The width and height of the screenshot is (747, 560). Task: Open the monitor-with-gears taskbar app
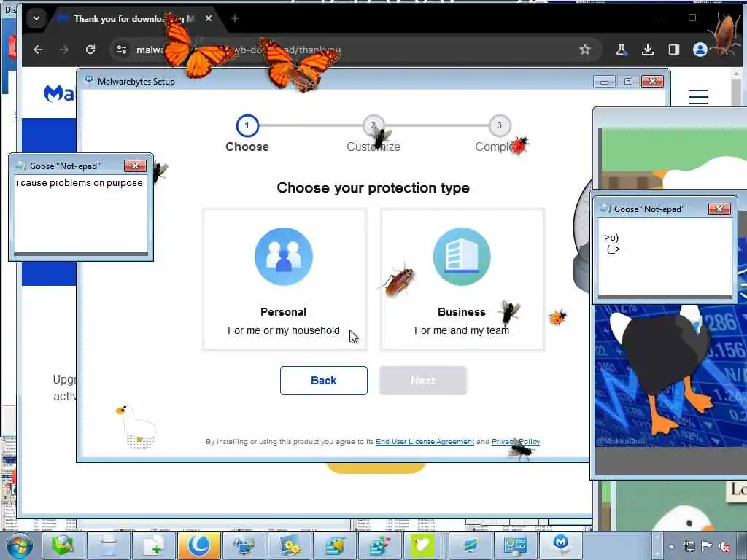[290, 545]
